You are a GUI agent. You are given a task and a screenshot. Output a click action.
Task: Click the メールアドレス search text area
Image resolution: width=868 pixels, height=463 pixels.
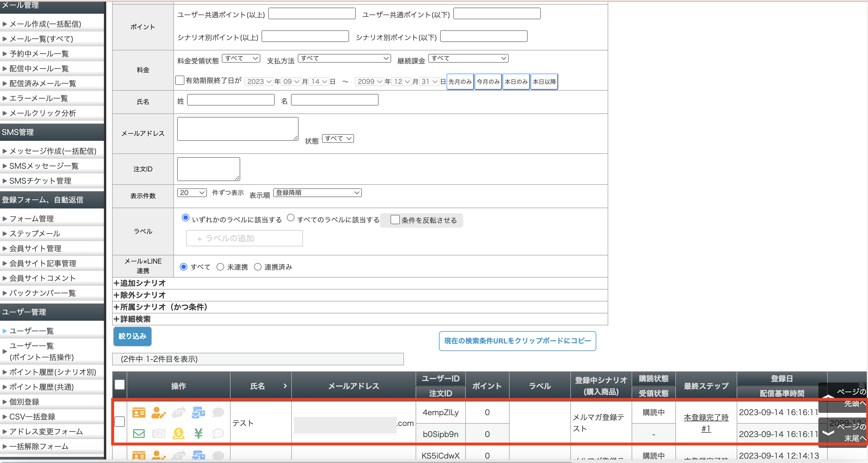[x=238, y=129]
